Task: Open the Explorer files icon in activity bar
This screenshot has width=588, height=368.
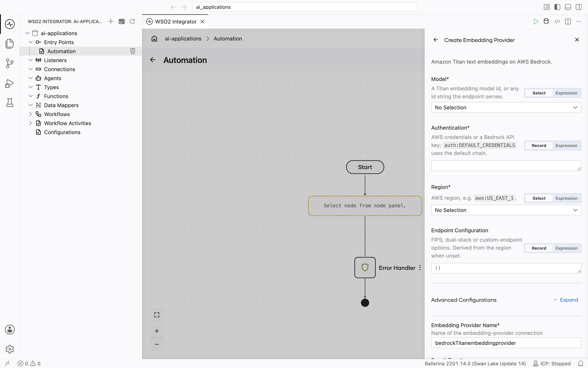Action: 10,44
